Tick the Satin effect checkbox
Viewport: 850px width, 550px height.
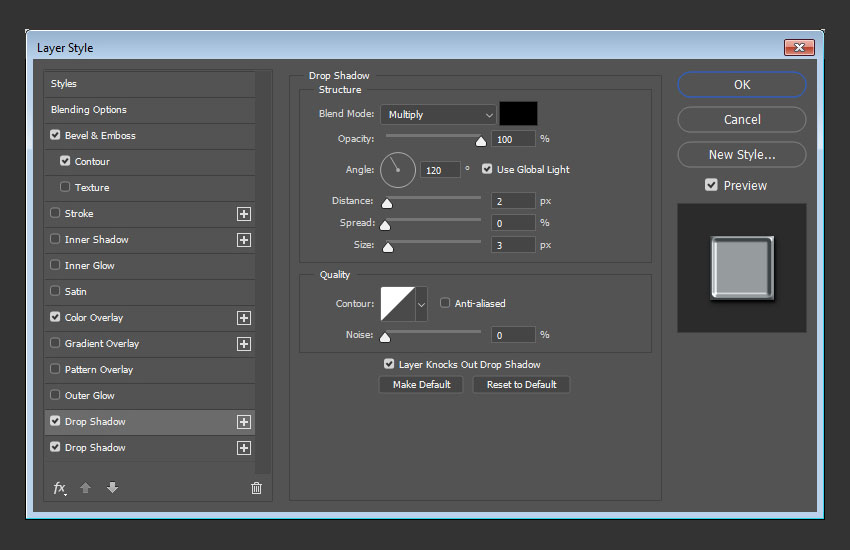point(55,291)
